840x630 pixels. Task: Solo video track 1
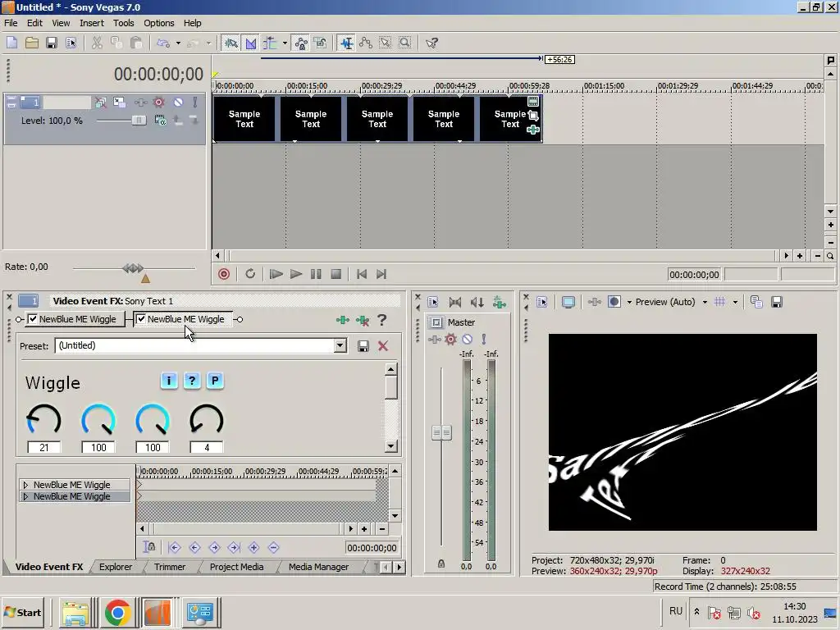point(195,103)
